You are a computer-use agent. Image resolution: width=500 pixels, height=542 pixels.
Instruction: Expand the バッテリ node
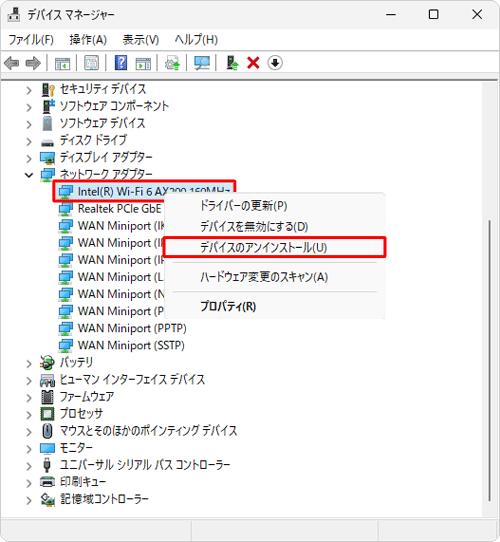click(29, 363)
